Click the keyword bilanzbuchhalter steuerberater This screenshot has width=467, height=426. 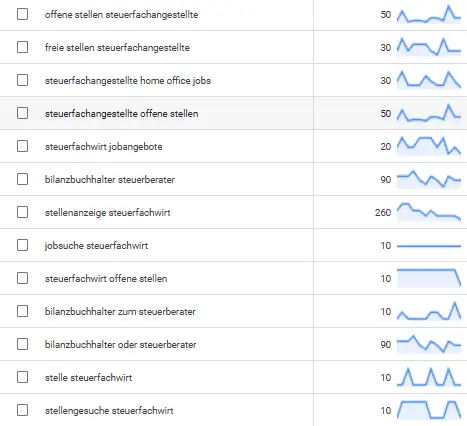110,180
